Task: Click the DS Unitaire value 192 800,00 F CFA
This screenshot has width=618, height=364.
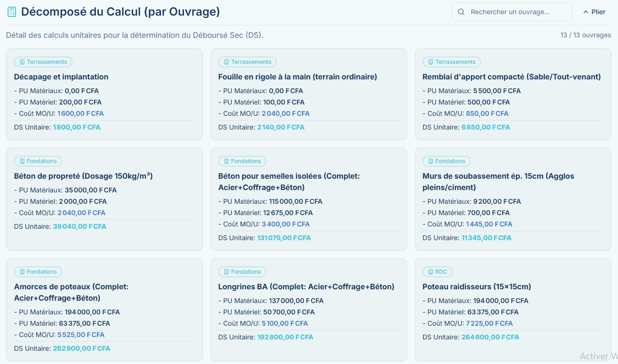Action: point(285,337)
